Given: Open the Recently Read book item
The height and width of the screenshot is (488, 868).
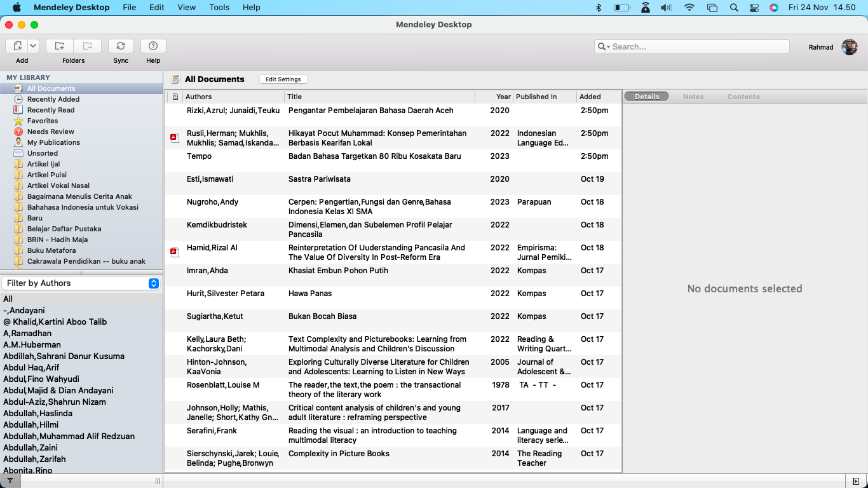Looking at the screenshot, I should click(81, 110).
